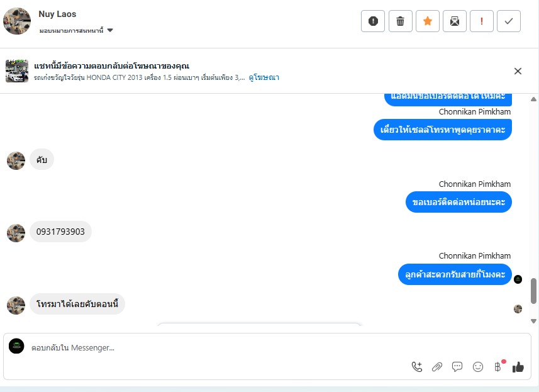Open the baht payment request icon
Image resolution: width=539 pixels, height=392 pixels.
point(498,367)
